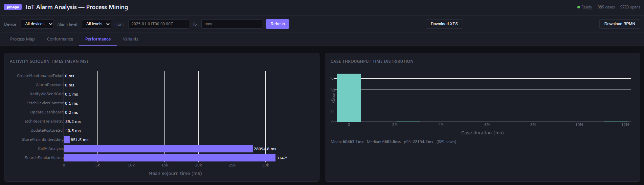
Task: Click the SearchSimilarAlarms axis label
Action: click(x=44, y=158)
